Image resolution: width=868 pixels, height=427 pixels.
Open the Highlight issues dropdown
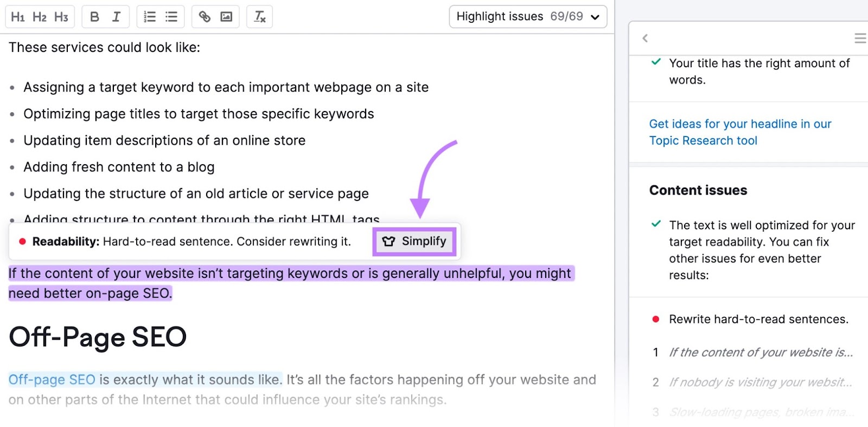pyautogui.click(x=527, y=17)
